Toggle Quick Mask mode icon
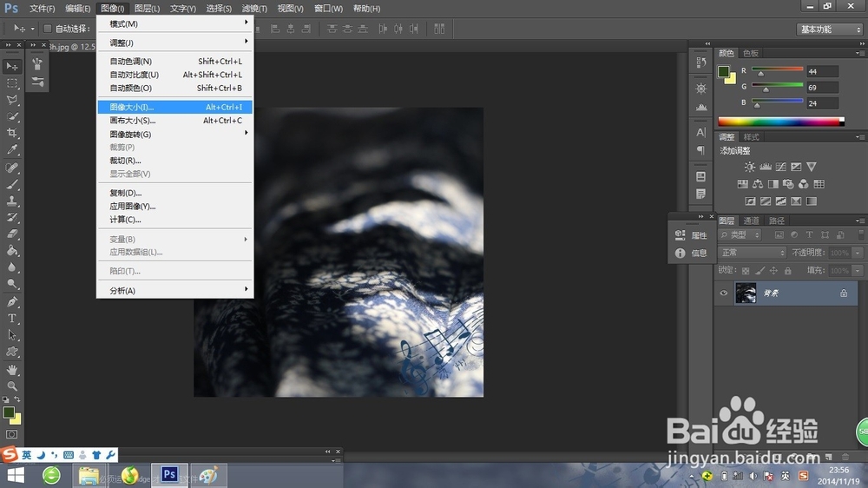The width and height of the screenshot is (868, 488). tap(11, 435)
